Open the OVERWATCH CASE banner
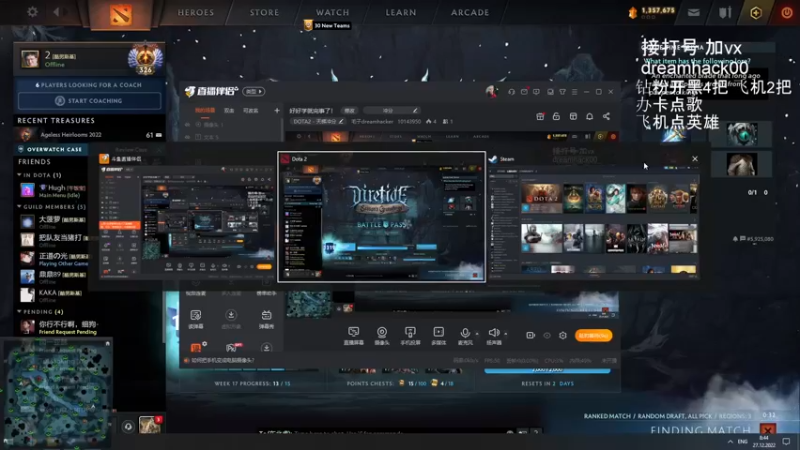The height and width of the screenshot is (450, 800). (51, 149)
